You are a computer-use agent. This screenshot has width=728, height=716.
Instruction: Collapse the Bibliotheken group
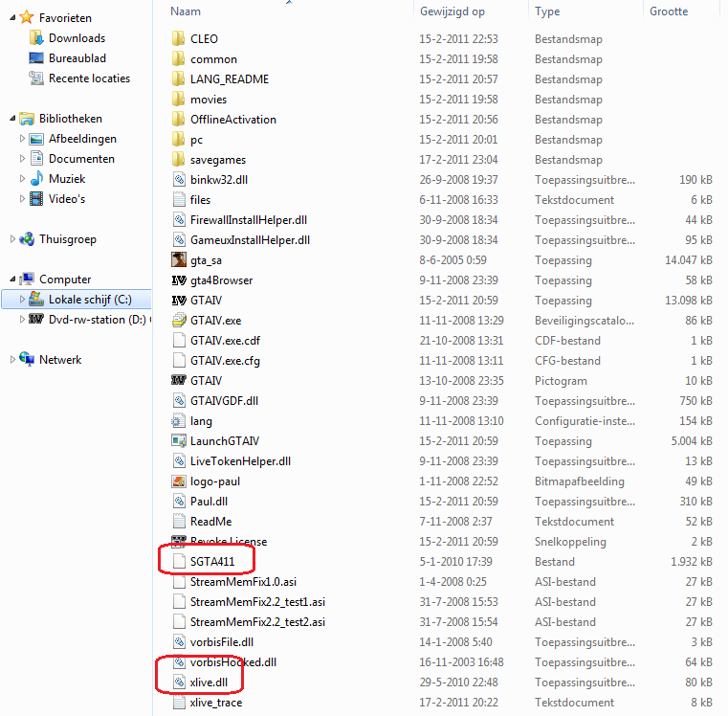click(x=12, y=119)
